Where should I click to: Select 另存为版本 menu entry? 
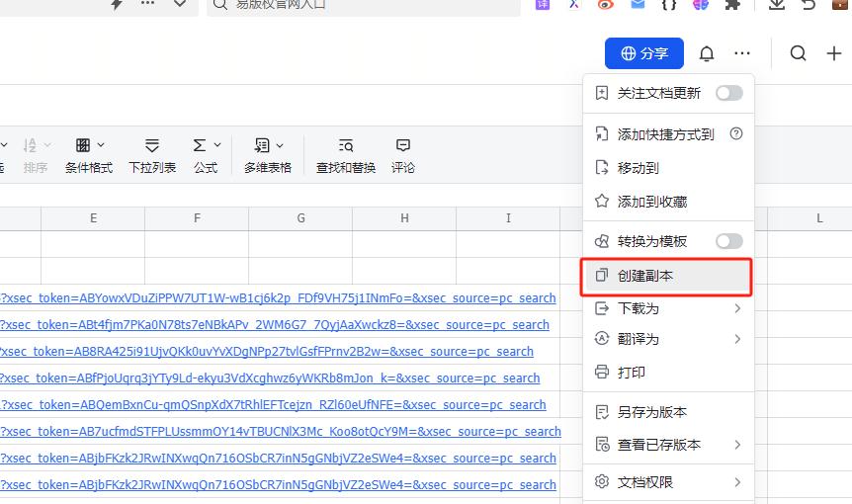[668, 412]
